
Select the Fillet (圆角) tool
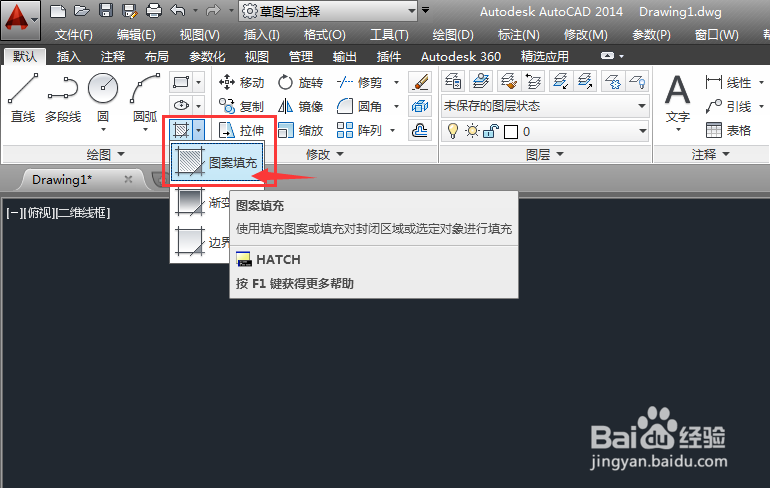click(359, 106)
